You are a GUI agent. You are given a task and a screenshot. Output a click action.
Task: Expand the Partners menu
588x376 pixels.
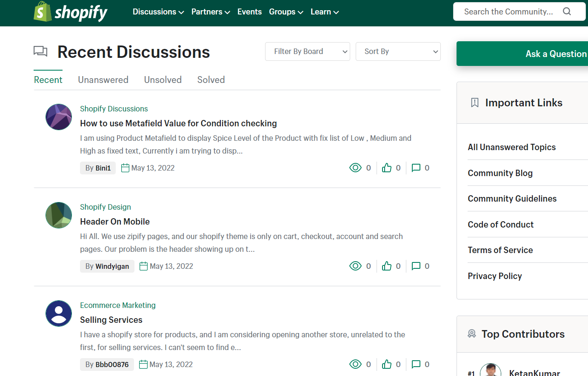(211, 12)
